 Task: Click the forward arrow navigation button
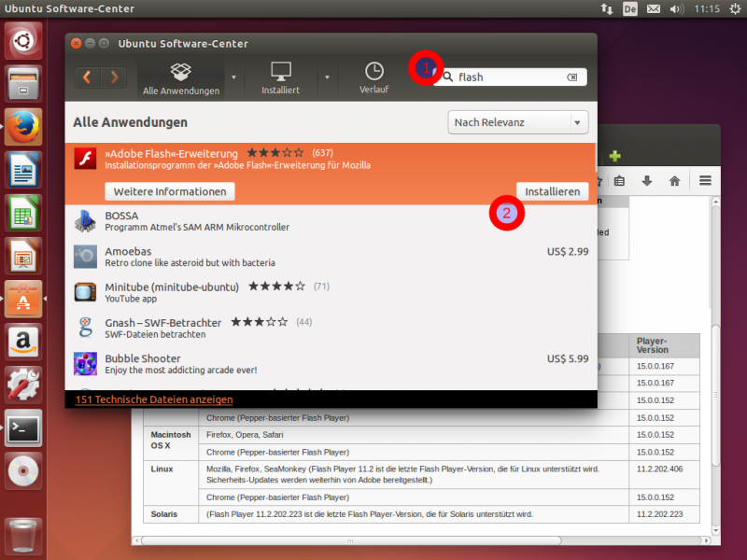[113, 77]
